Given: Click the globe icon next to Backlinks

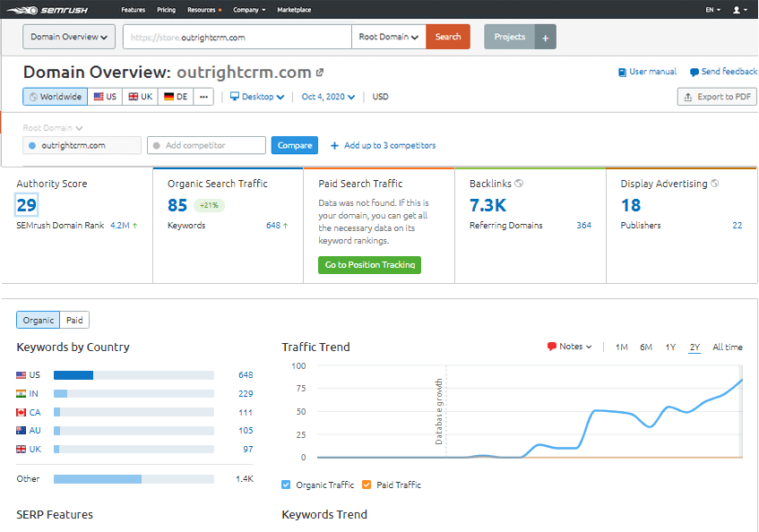Looking at the screenshot, I should tap(519, 184).
